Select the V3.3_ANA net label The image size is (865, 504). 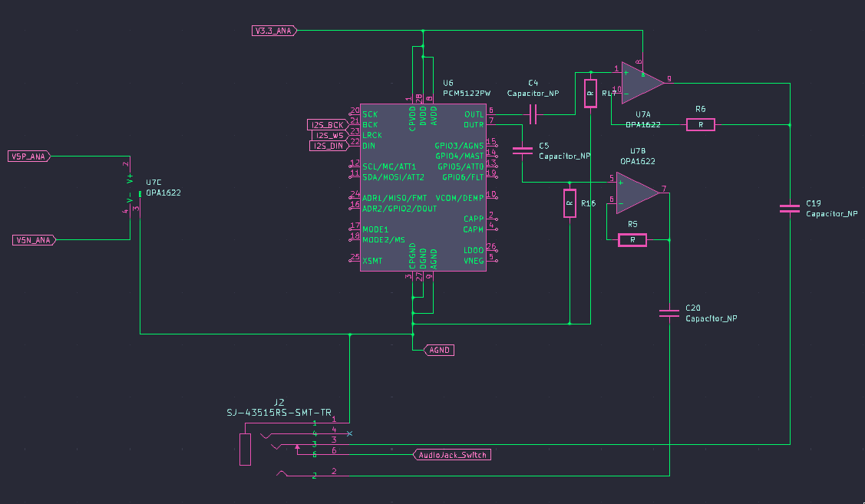(x=274, y=31)
